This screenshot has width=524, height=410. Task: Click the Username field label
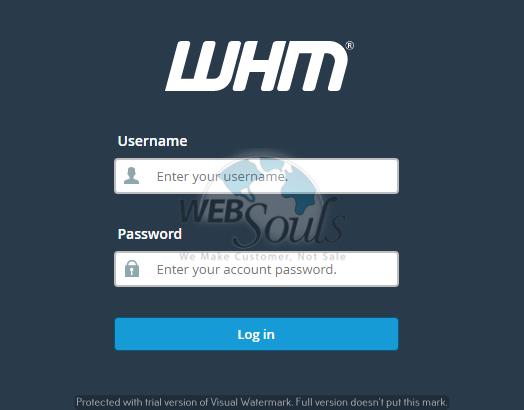click(152, 141)
